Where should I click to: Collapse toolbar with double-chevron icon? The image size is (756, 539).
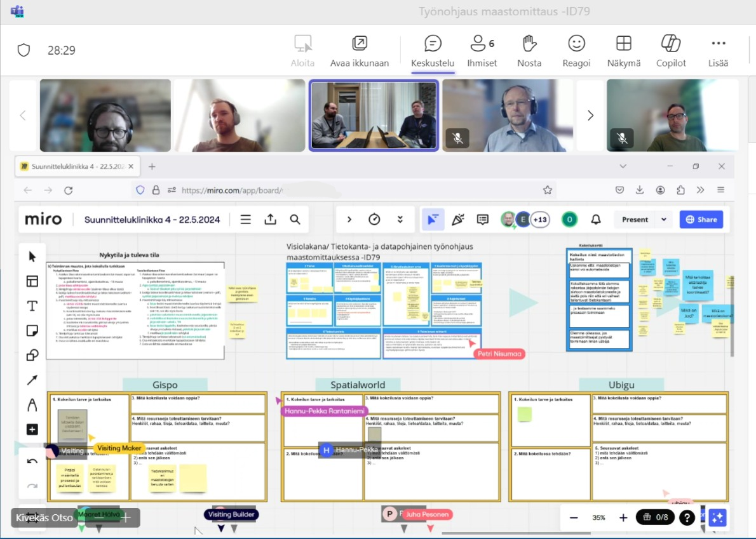tap(400, 220)
